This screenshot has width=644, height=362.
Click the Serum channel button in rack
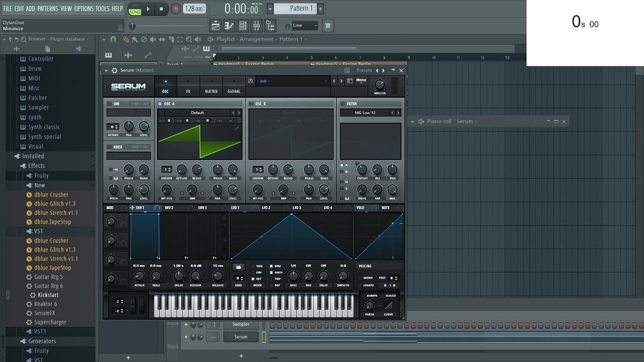coord(240,337)
